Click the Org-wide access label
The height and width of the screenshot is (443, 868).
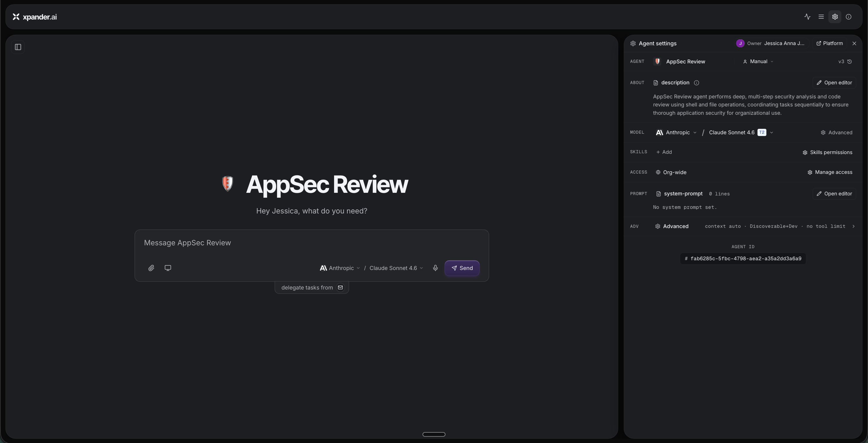671,172
